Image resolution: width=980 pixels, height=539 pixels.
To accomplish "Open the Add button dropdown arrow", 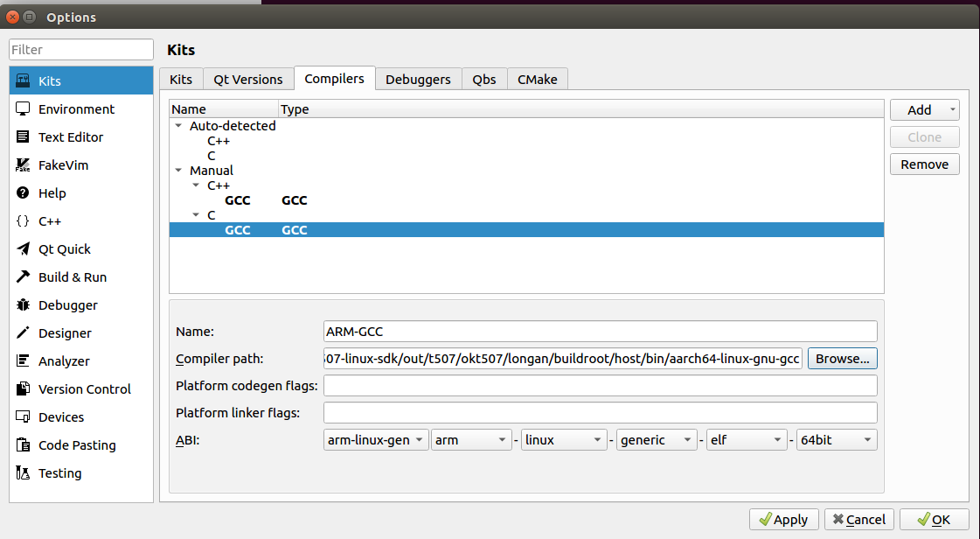I will [x=953, y=109].
